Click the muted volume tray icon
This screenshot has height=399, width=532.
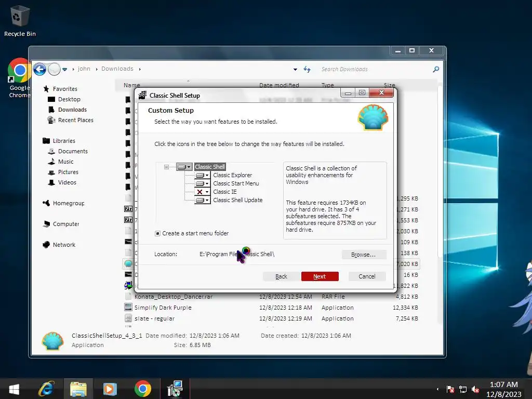[x=475, y=389]
